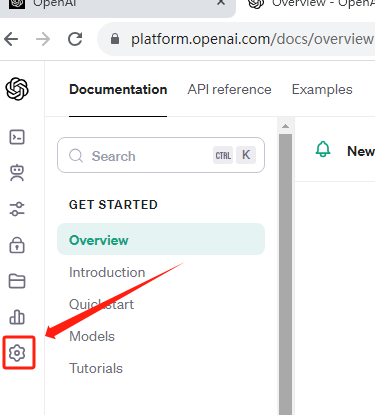375x415 pixels.
Task: Open the Files storage folder icon
Action: [17, 281]
